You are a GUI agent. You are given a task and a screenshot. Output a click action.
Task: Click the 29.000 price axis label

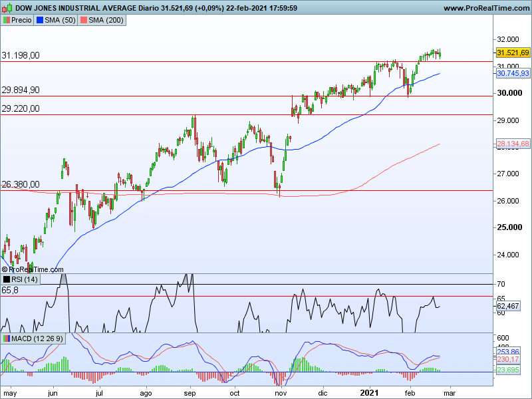click(508, 120)
